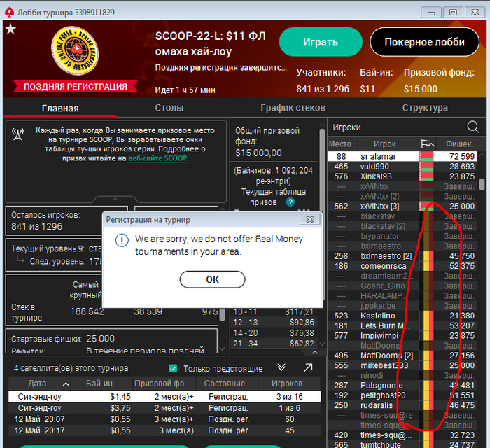Sort satellites by 'Призовой фо...' column header
The width and height of the screenshot is (490, 448).
[x=164, y=384]
